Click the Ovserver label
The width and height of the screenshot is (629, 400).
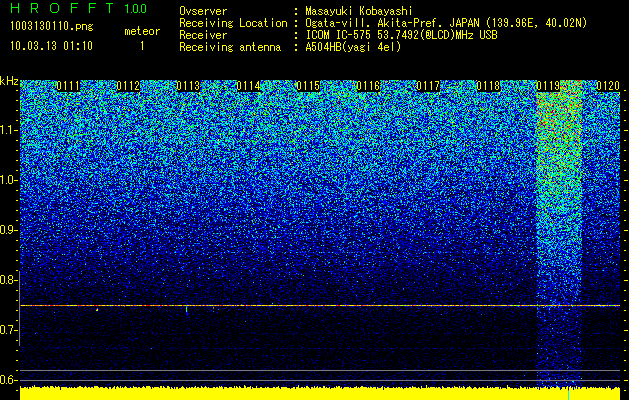[203, 11]
